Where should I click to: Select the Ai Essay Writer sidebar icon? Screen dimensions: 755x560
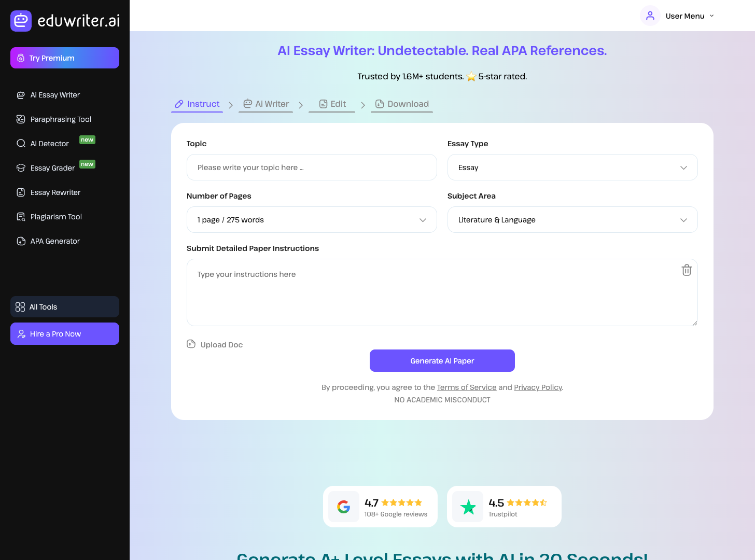[20, 95]
